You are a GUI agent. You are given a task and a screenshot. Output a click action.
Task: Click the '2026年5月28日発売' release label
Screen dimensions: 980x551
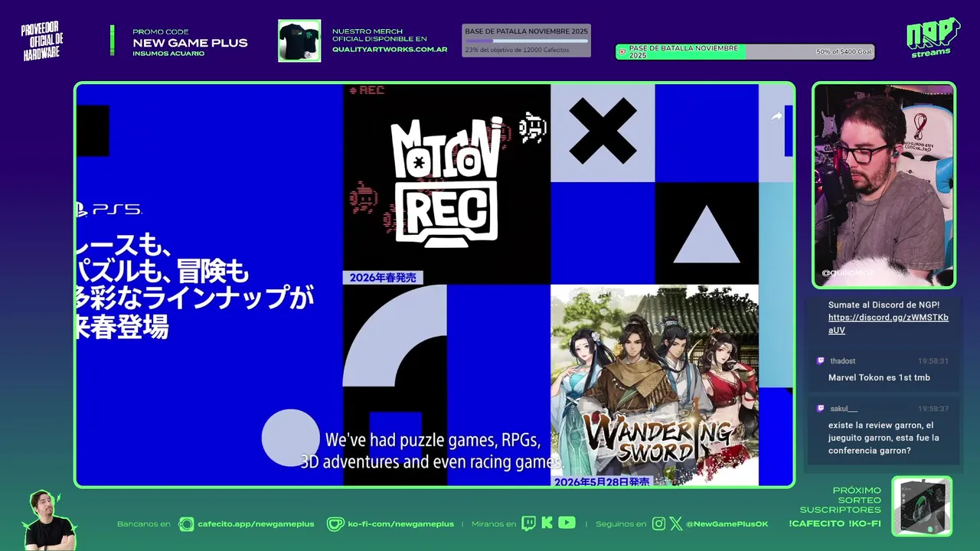pos(602,481)
